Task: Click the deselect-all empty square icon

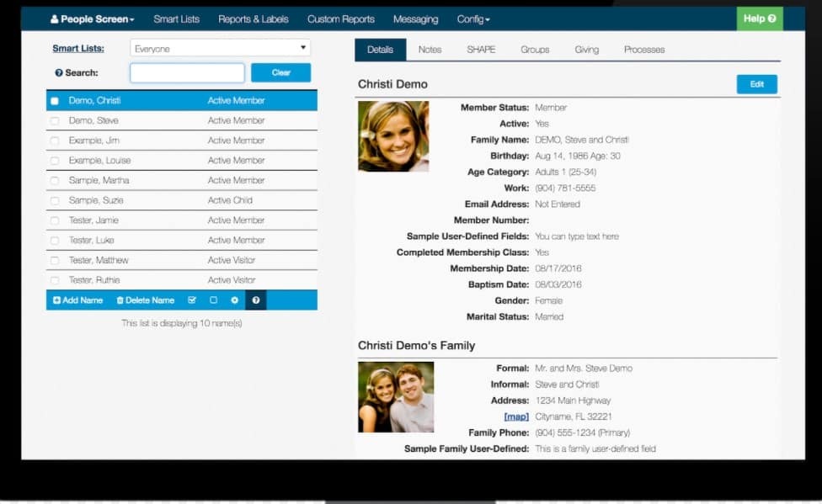Action: pos(213,300)
